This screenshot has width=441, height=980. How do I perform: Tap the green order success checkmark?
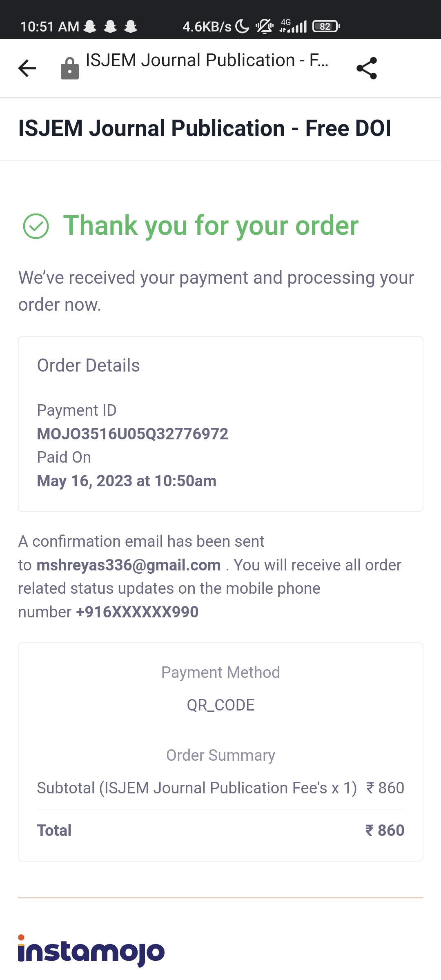[36, 226]
